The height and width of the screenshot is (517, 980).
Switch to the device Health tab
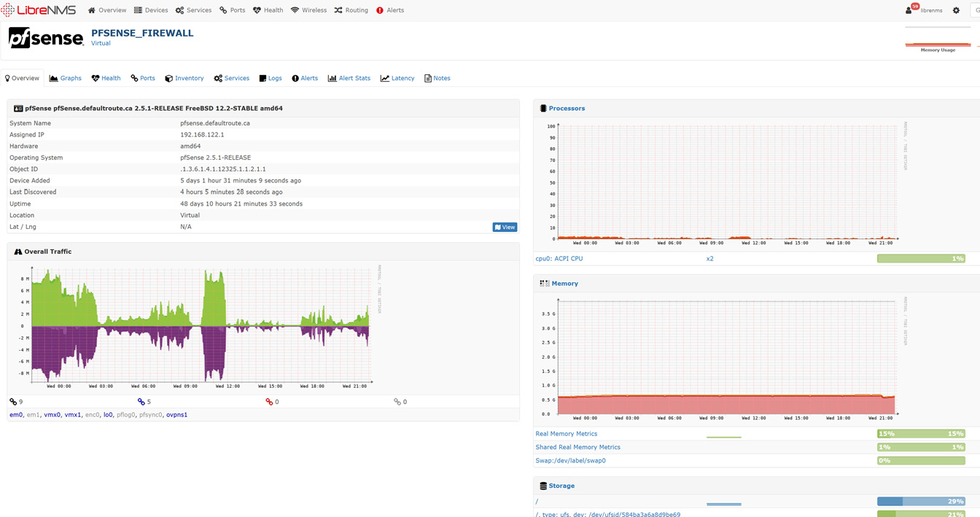[x=106, y=78]
